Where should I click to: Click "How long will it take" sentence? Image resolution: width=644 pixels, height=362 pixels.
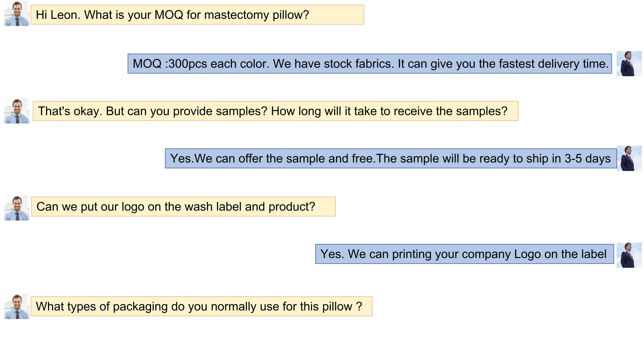[x=389, y=111]
